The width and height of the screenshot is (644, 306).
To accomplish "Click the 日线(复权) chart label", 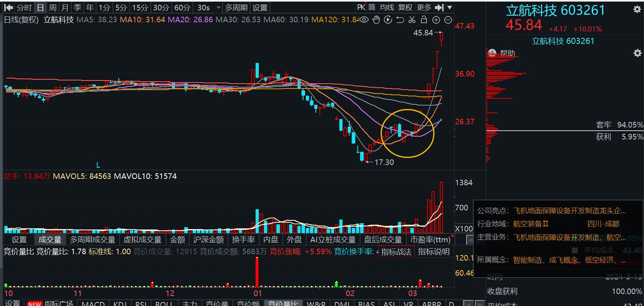I will [x=21, y=20].
